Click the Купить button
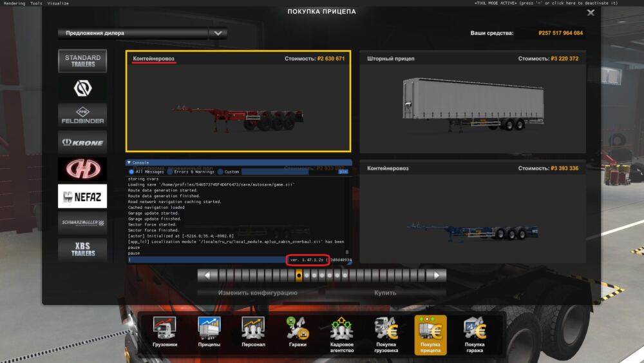Viewport: 644px width, 363px height. click(385, 293)
